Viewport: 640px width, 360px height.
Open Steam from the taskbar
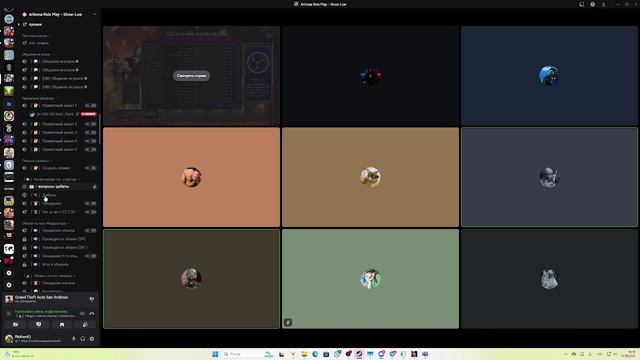(x=359, y=354)
